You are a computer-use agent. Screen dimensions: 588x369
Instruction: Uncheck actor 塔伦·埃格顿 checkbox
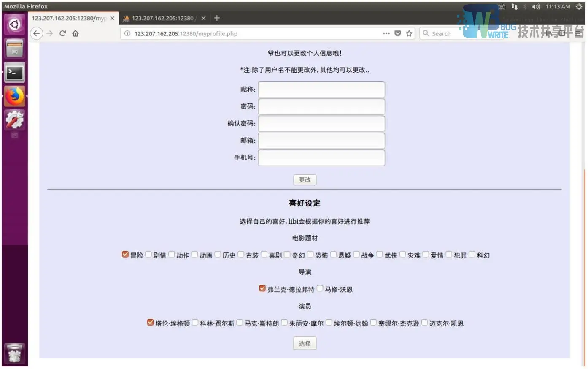150,322
